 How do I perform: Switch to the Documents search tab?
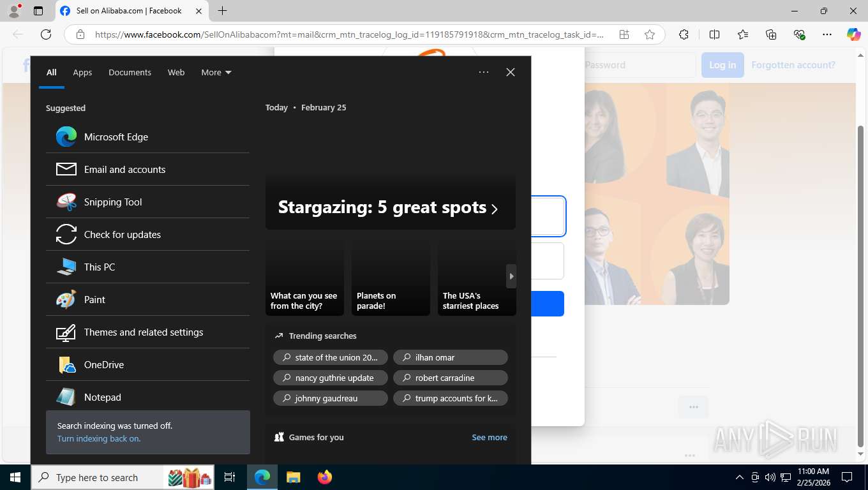[x=130, y=72]
